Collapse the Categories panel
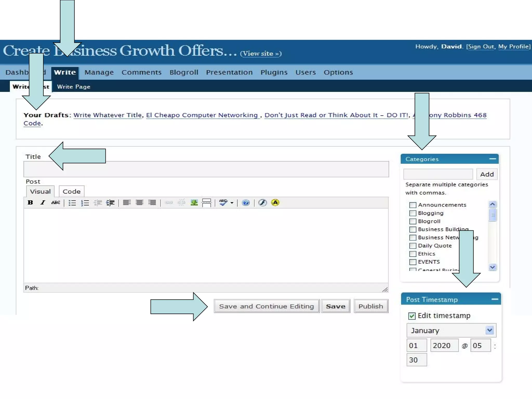 [493, 159]
